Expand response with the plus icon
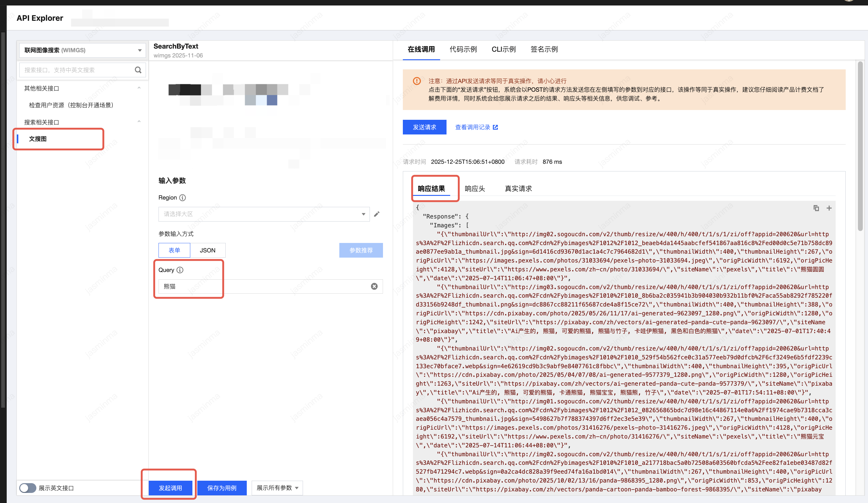Image resolution: width=868 pixels, height=503 pixels. click(829, 208)
